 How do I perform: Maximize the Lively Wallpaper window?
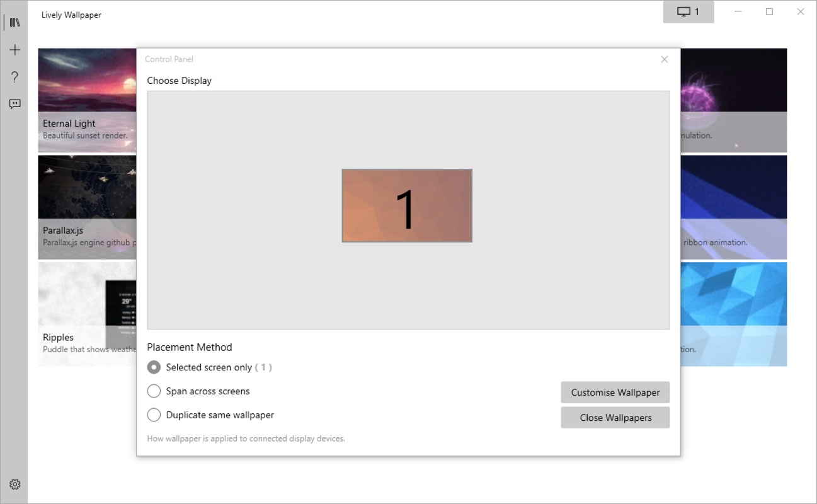coord(769,12)
